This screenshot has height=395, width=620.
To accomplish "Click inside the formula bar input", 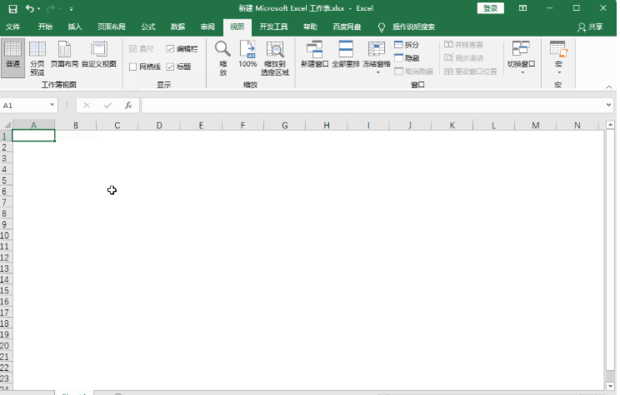I will coord(372,105).
